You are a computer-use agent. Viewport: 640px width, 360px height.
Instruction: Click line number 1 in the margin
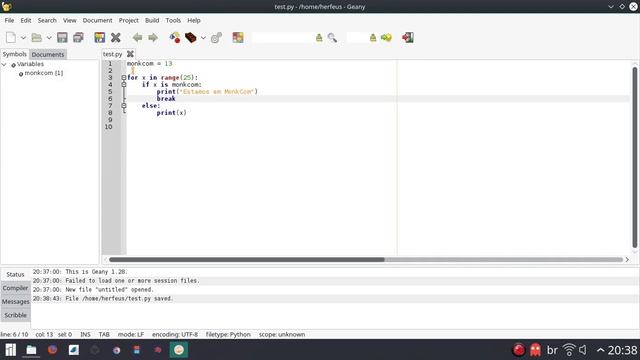coord(110,64)
